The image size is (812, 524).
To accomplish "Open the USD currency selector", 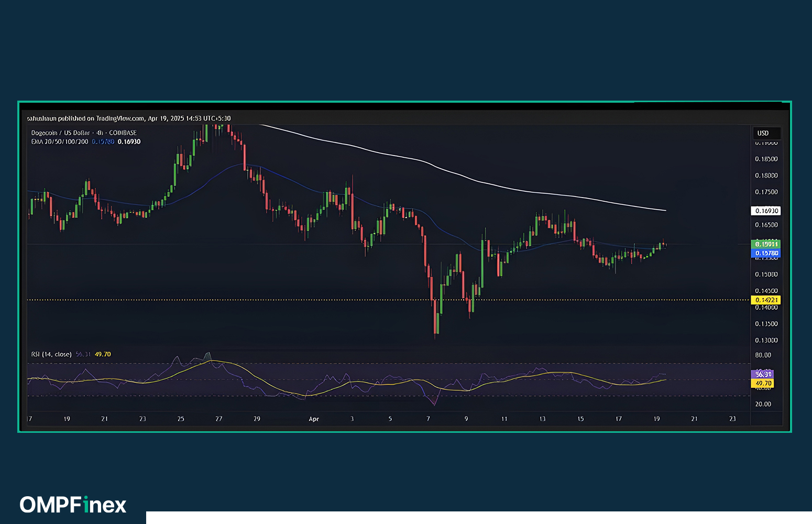I will point(763,133).
